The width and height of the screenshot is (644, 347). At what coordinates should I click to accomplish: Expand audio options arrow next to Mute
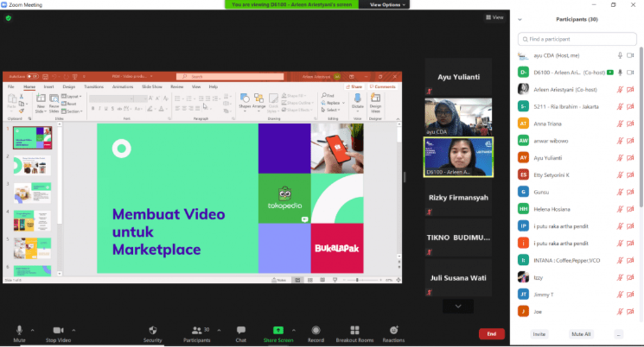coord(33,330)
